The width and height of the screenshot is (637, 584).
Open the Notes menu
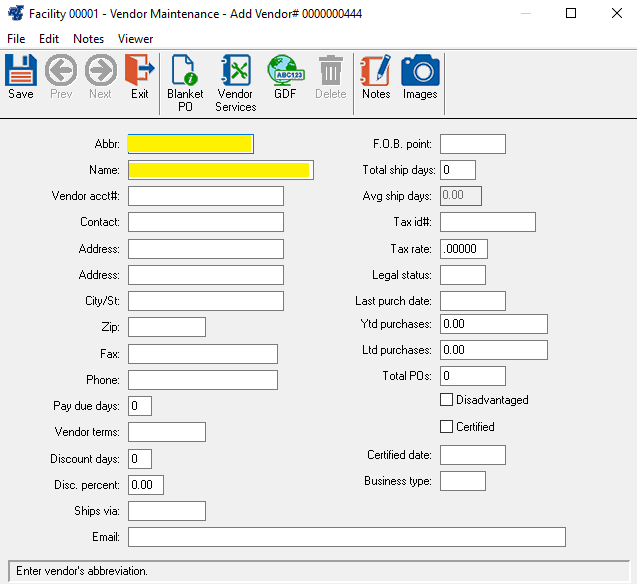(x=88, y=39)
